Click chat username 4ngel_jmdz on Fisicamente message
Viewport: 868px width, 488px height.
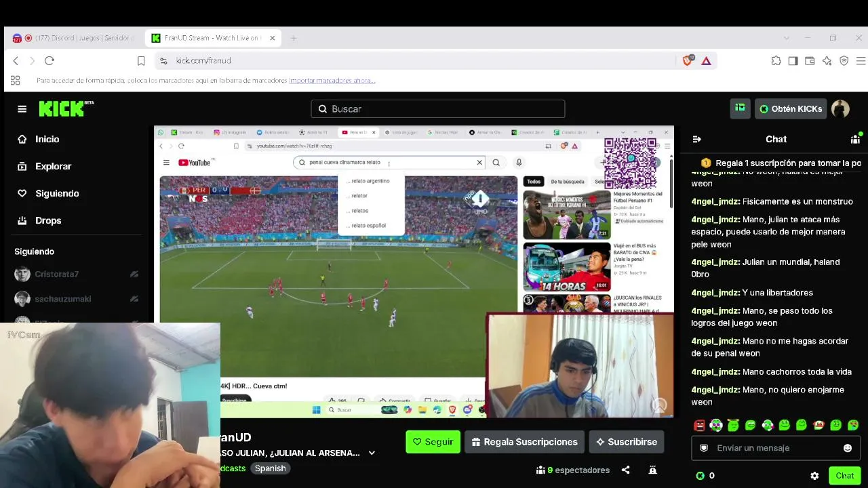point(715,201)
